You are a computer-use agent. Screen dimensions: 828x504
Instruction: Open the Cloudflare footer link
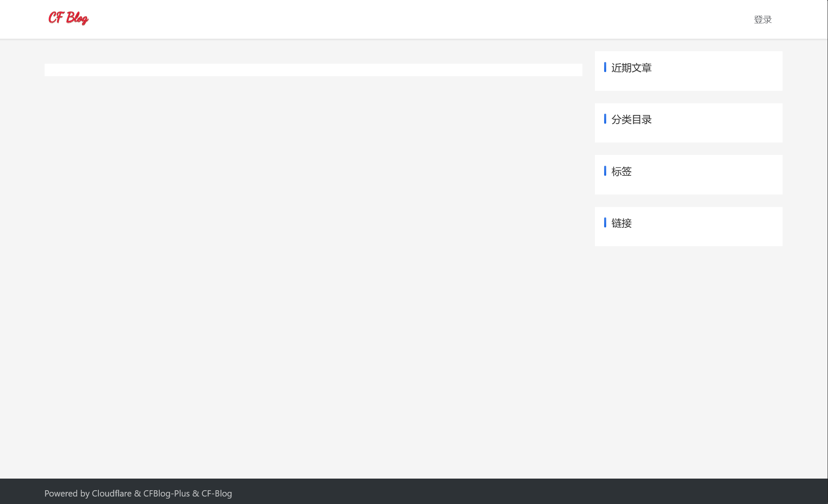(111, 494)
